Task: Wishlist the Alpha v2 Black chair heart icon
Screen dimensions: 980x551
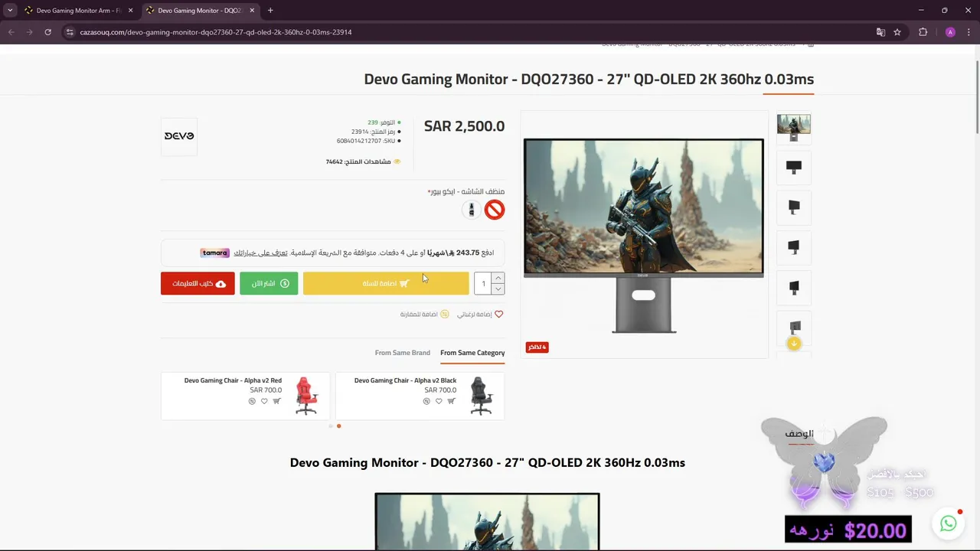Action: point(439,401)
